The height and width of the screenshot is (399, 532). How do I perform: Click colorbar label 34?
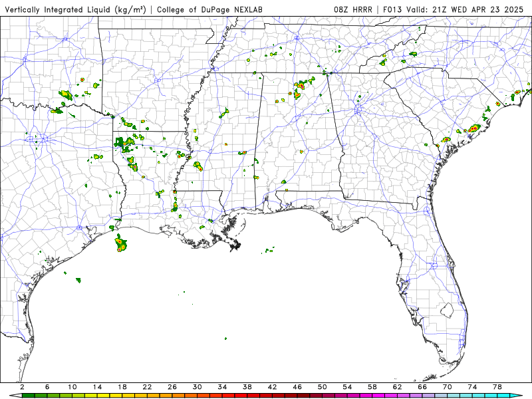223,387
